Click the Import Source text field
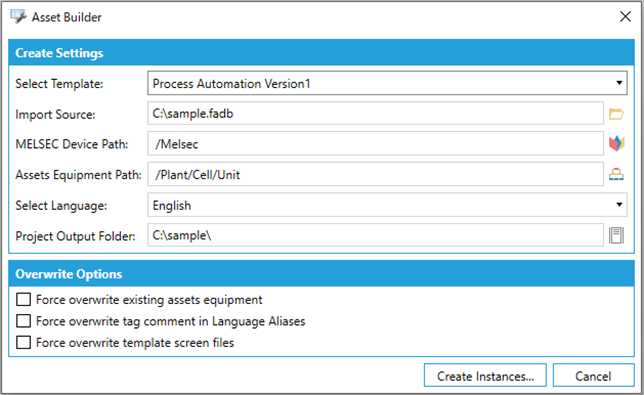 (x=375, y=113)
